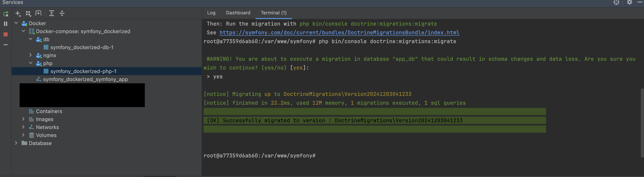The width and height of the screenshot is (644, 177).
Task: Click the Docker-compose grid icon
Action: (32, 31)
